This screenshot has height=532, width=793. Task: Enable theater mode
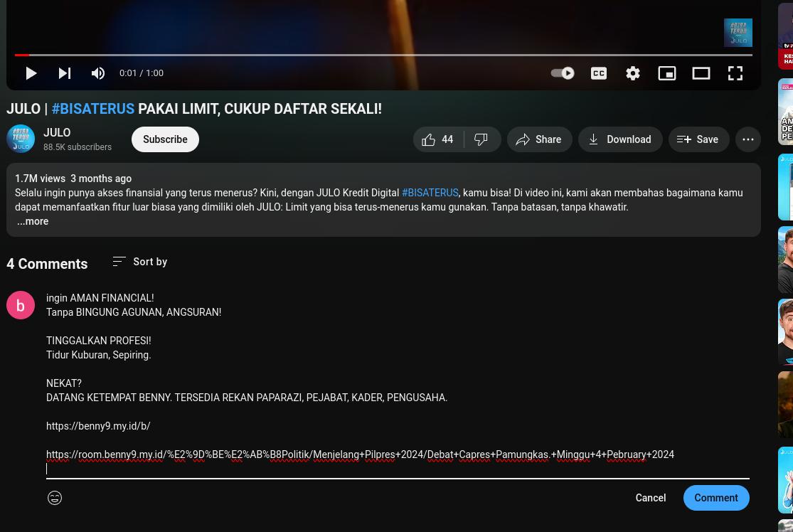click(x=701, y=73)
